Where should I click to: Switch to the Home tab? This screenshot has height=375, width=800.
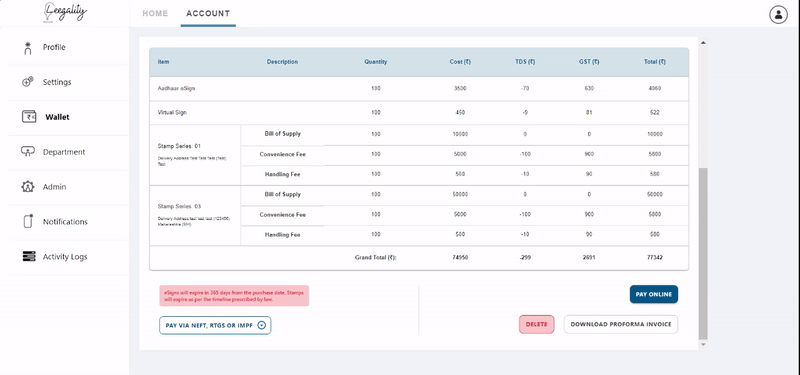155,13
